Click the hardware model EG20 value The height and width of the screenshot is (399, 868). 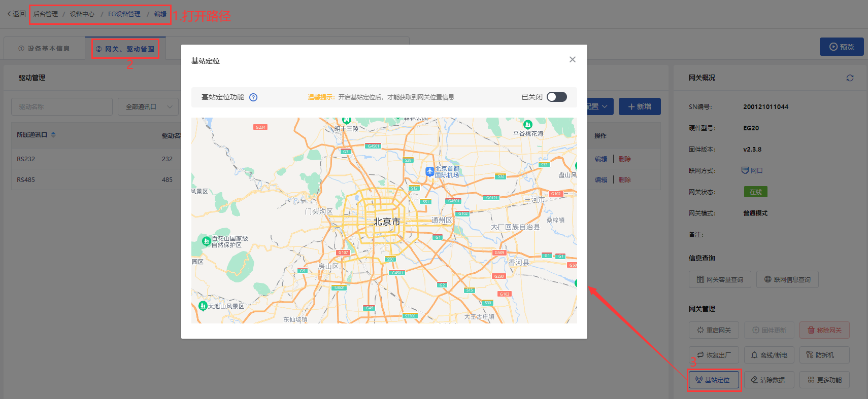pos(751,128)
